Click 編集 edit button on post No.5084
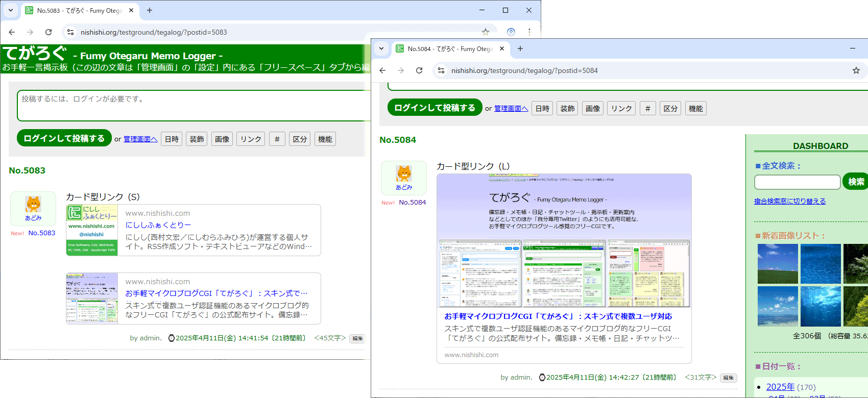This screenshot has height=398, width=868. (728, 378)
